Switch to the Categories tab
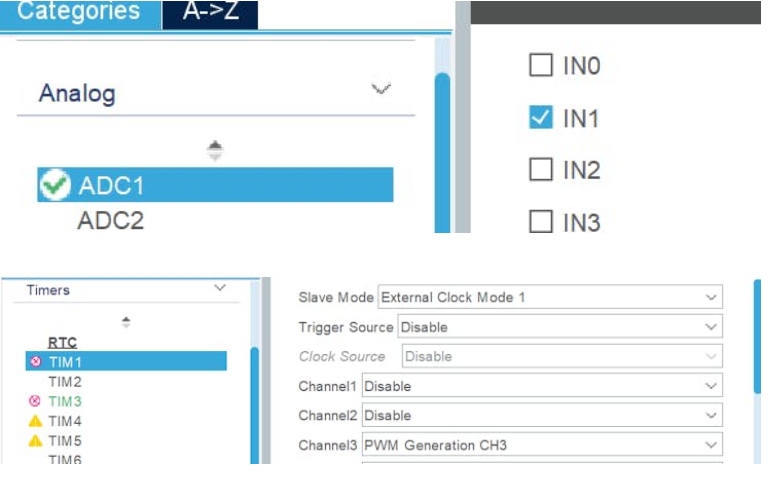Image resolution: width=773 pixels, height=486 pixels. [x=78, y=12]
